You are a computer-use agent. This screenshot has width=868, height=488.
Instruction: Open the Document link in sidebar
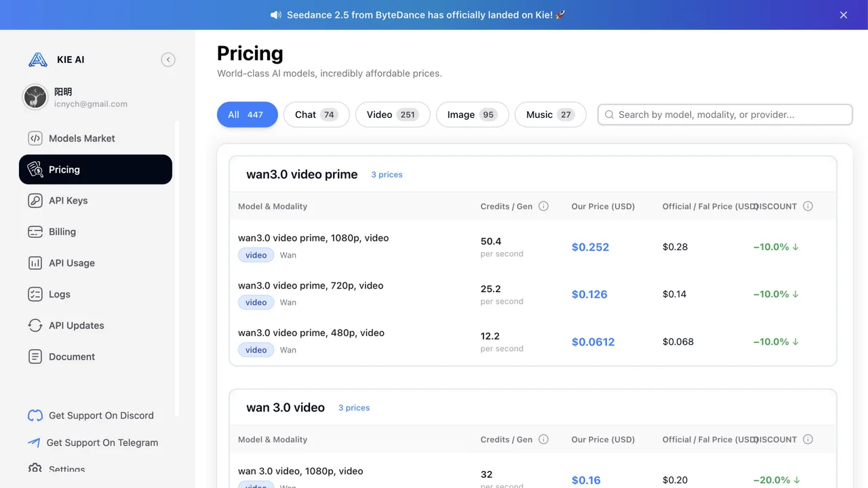(x=96, y=357)
